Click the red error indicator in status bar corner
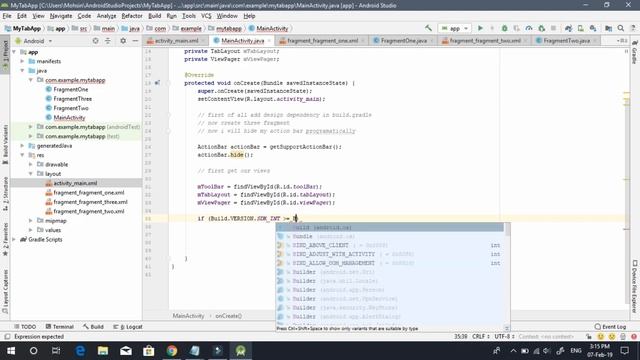Image resolution: width=640 pixels, height=360 pixels. [634, 337]
